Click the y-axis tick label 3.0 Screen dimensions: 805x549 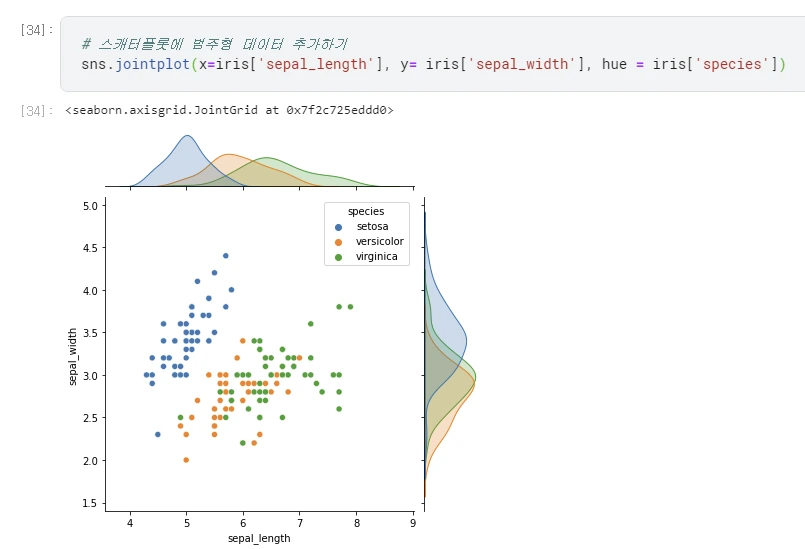pyautogui.click(x=90, y=376)
